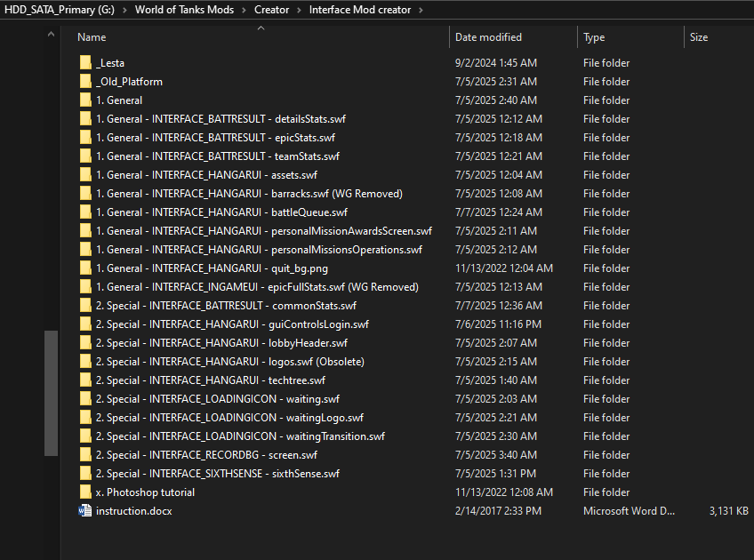The height and width of the screenshot is (560, 754).
Task: Click the guiControlsLogin.swf folder icon
Action: click(x=85, y=324)
